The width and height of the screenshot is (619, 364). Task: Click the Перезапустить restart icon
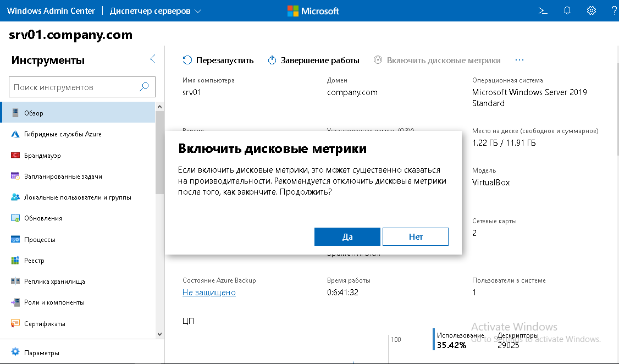click(187, 60)
